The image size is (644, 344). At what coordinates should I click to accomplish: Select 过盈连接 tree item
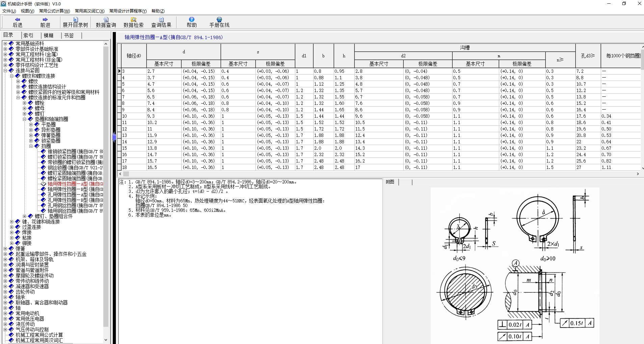[x=31, y=227]
